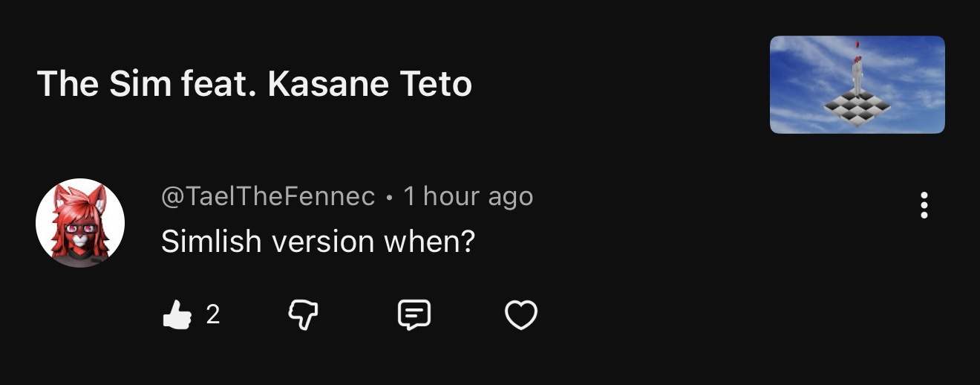This screenshot has height=385, width=980.
Task: Click the "1 hour ago" timestamp
Action: pyautogui.click(x=468, y=197)
